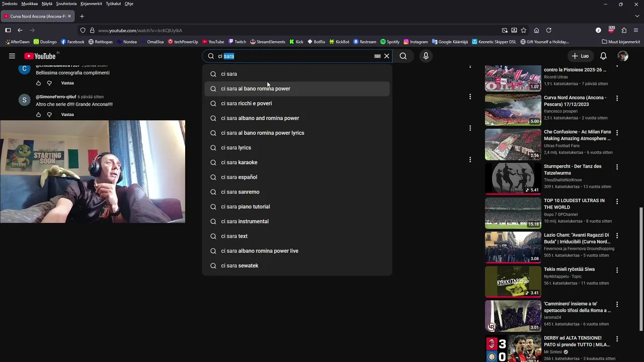Open more options for 'DERBY ad ALTA TENSIONE' video
This screenshot has height=362, width=644.
[x=617, y=338]
